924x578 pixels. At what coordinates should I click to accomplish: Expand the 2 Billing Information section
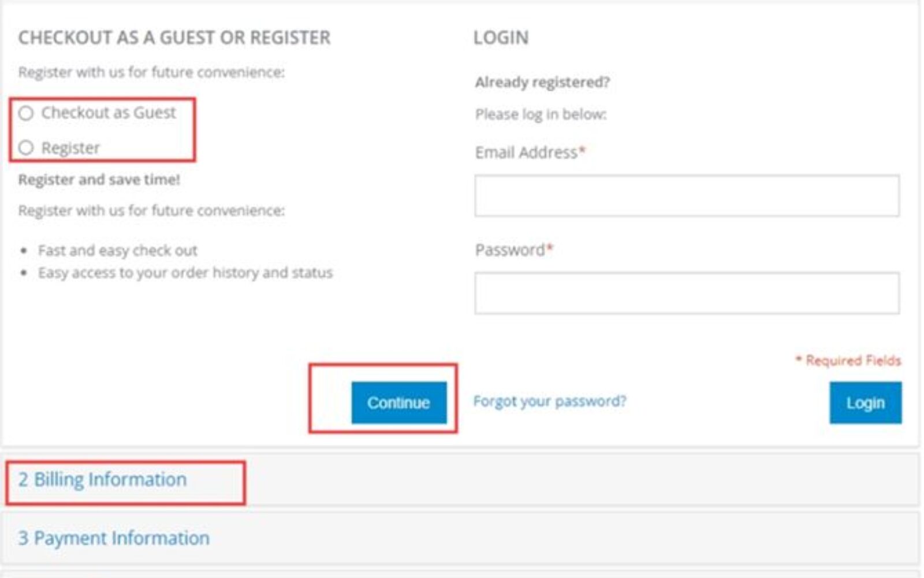[x=102, y=480]
